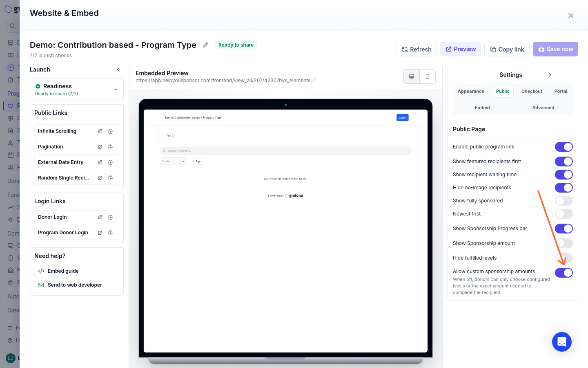
Task: Switch preview to mobile view
Action: [428, 76]
